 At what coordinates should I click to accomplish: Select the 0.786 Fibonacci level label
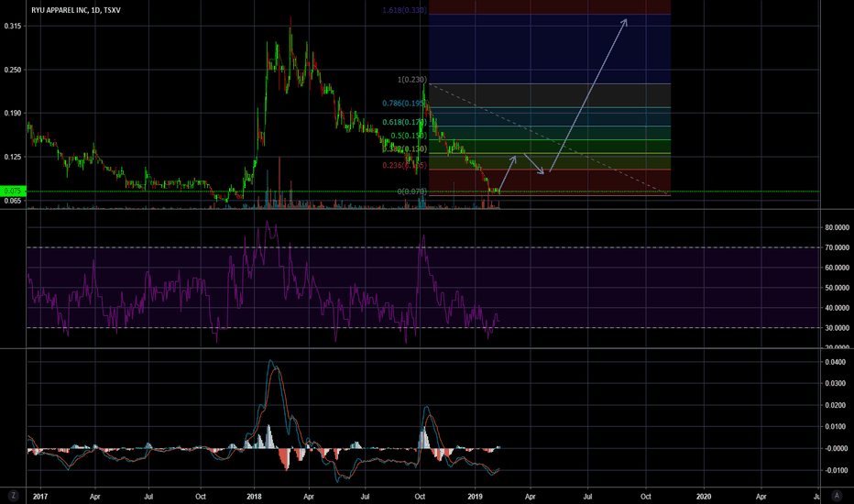click(x=404, y=103)
